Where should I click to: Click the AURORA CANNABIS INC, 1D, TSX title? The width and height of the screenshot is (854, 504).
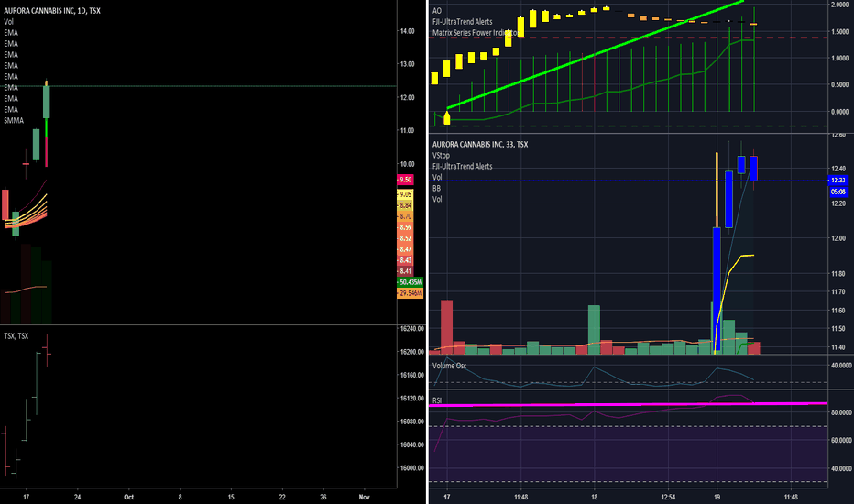(x=52, y=11)
